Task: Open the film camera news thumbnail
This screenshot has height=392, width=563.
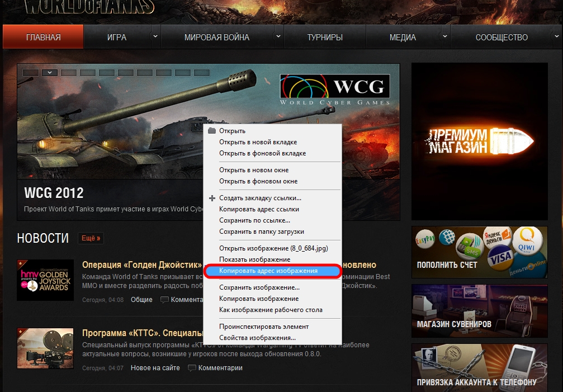Action: coord(45,348)
